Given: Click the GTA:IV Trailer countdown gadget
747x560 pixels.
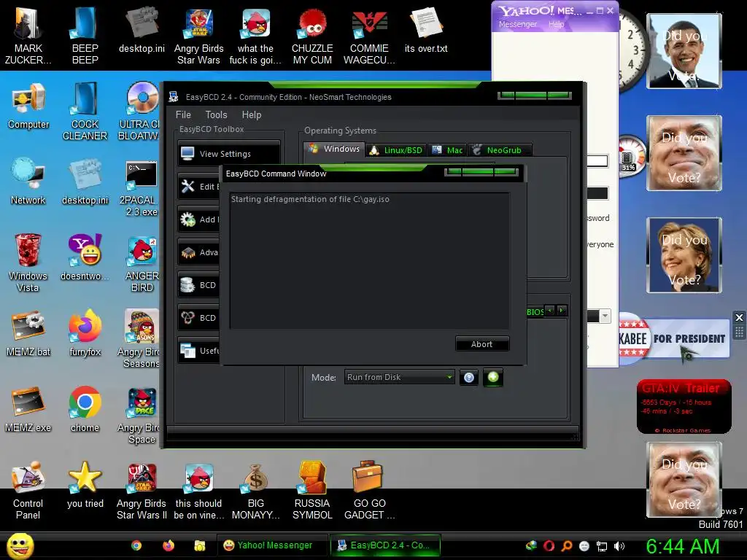Looking at the screenshot, I should coord(684,407).
